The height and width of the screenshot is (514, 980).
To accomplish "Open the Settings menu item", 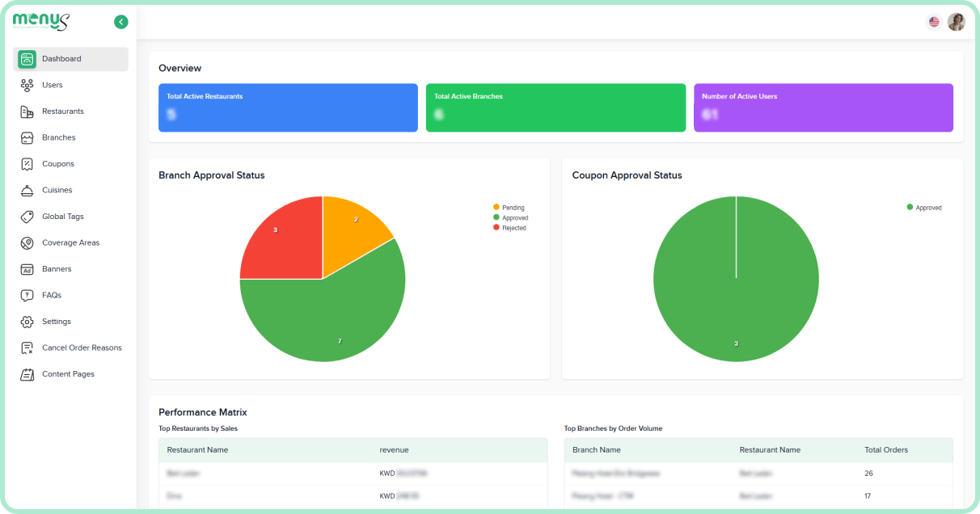I will click(x=57, y=322).
